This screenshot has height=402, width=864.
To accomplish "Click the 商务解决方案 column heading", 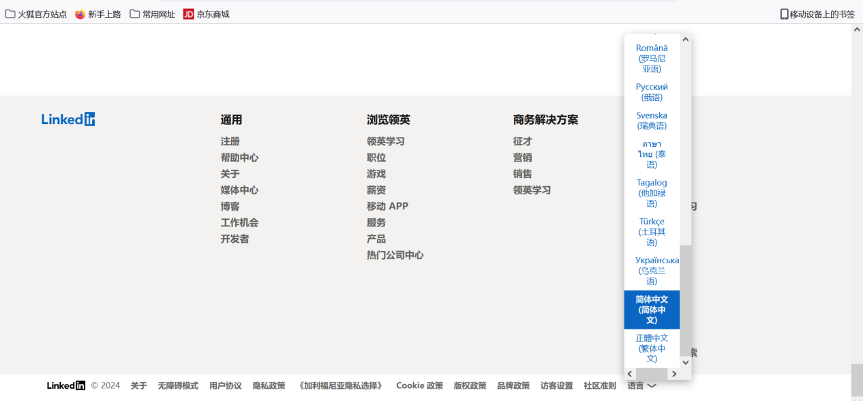I will click(546, 119).
